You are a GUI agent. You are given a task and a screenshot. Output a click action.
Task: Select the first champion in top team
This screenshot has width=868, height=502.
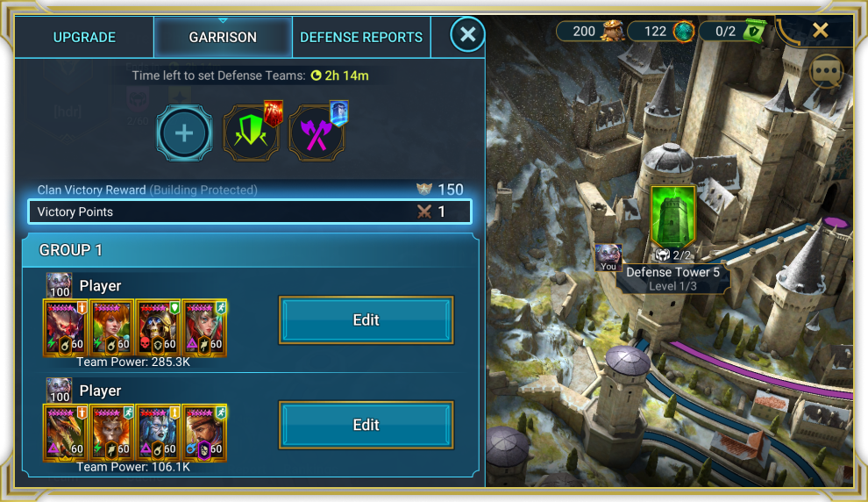pos(66,327)
